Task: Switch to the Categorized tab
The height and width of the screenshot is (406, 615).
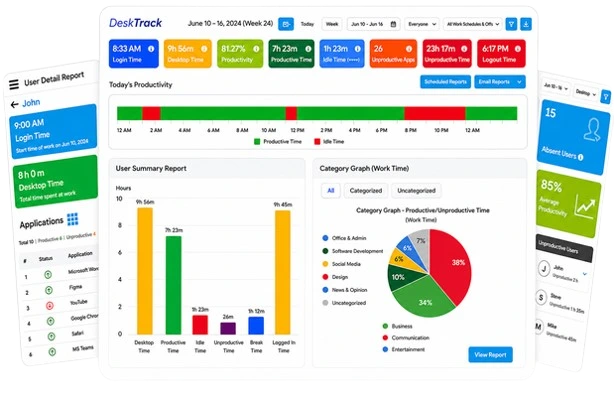Action: point(366,191)
